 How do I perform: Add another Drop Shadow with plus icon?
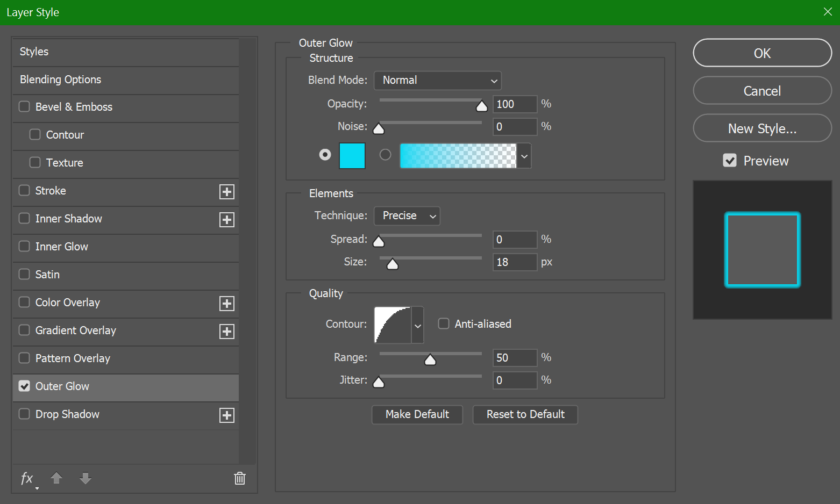(227, 415)
